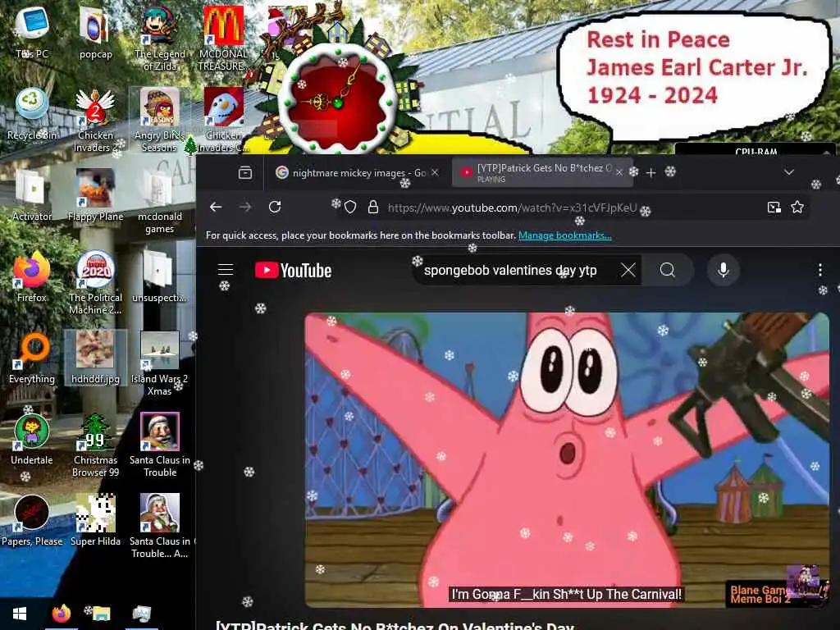Toggle picture-in-picture from address bar
Image resolution: width=840 pixels, height=630 pixels.
coord(774,208)
